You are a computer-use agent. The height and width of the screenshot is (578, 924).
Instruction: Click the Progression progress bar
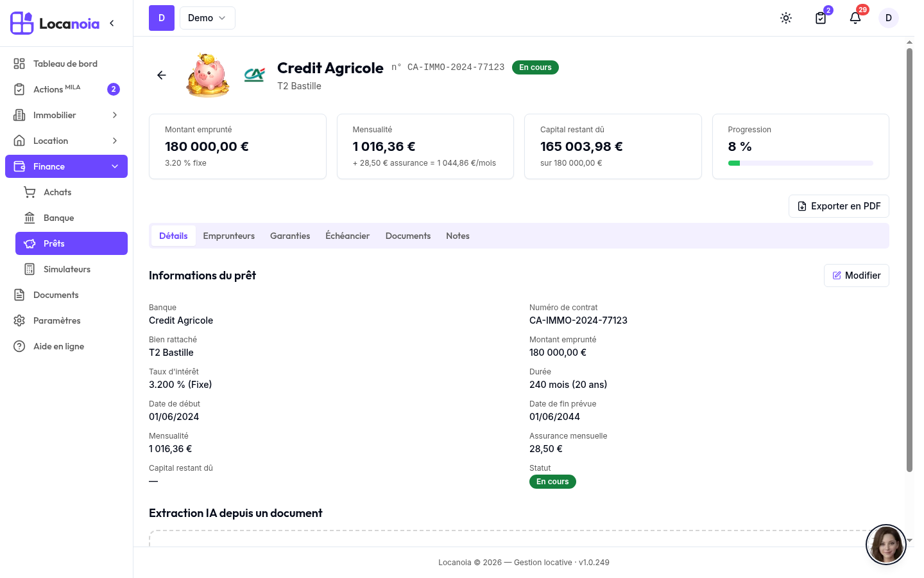[x=801, y=163]
